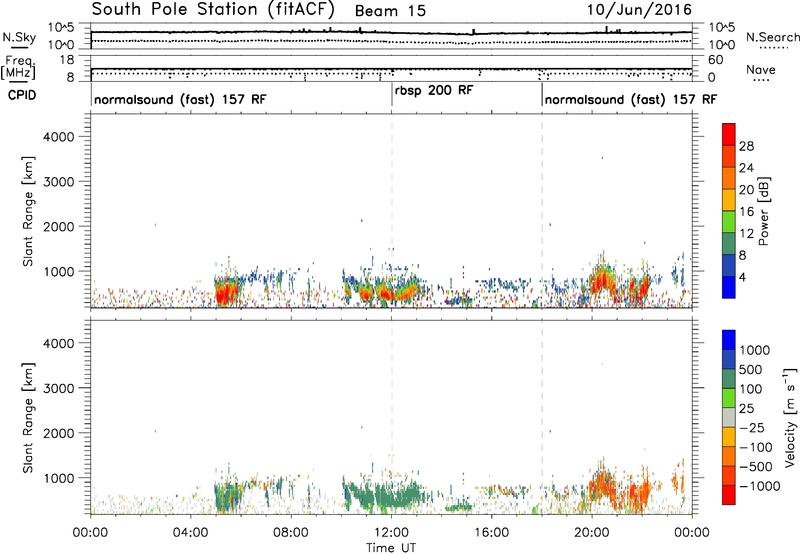
Task: Click the date '10/Jun/2016'
Action: click(x=639, y=10)
